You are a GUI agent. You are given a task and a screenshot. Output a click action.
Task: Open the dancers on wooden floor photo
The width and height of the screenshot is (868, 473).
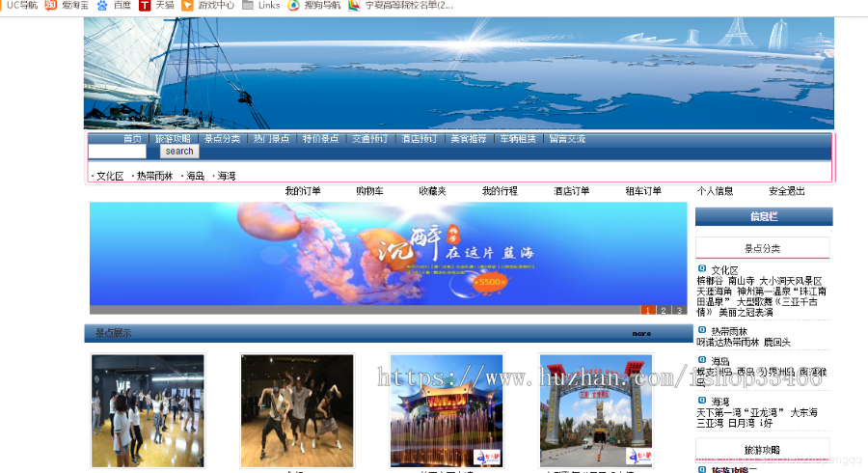pyautogui.click(x=297, y=411)
